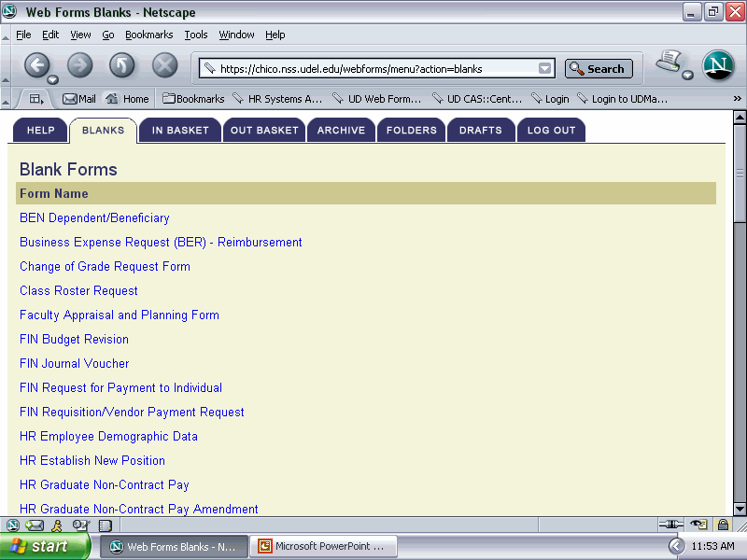Open the Bookmarks folder on personal toolbar
The width and height of the screenshot is (747, 560).
coord(193,99)
